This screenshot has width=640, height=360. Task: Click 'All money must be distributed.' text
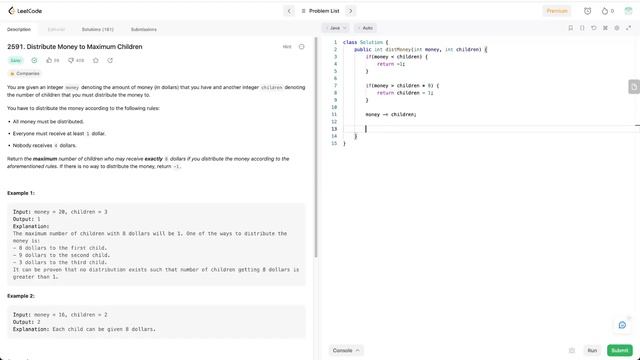48,122
